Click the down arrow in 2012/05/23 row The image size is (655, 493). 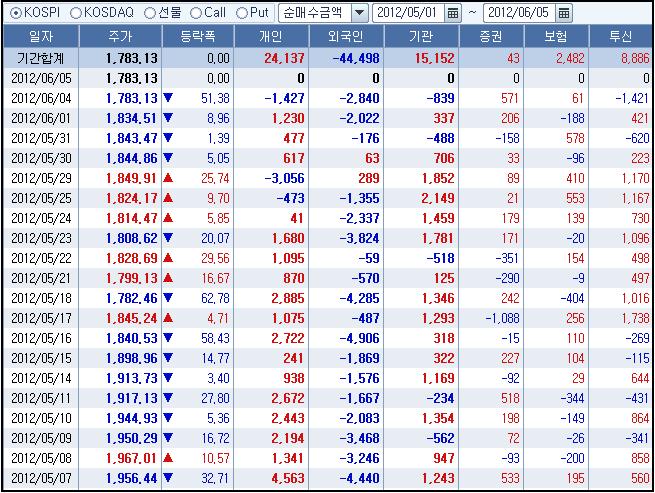point(168,238)
